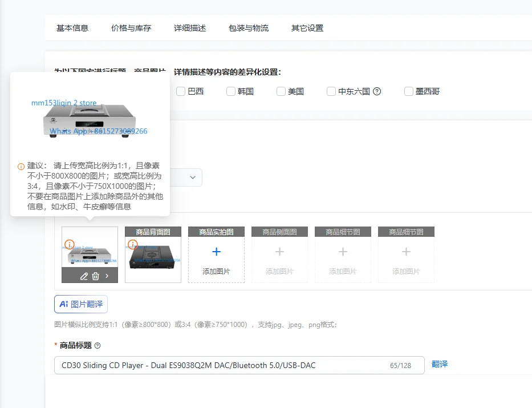Enable the 韩国 checkbox
The width and height of the screenshot is (532, 408).
tap(231, 91)
